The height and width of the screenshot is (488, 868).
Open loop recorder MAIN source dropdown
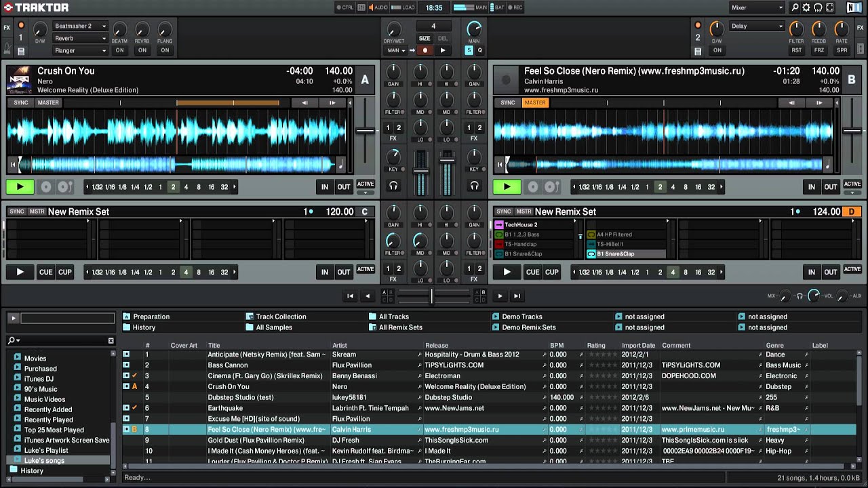[395, 50]
